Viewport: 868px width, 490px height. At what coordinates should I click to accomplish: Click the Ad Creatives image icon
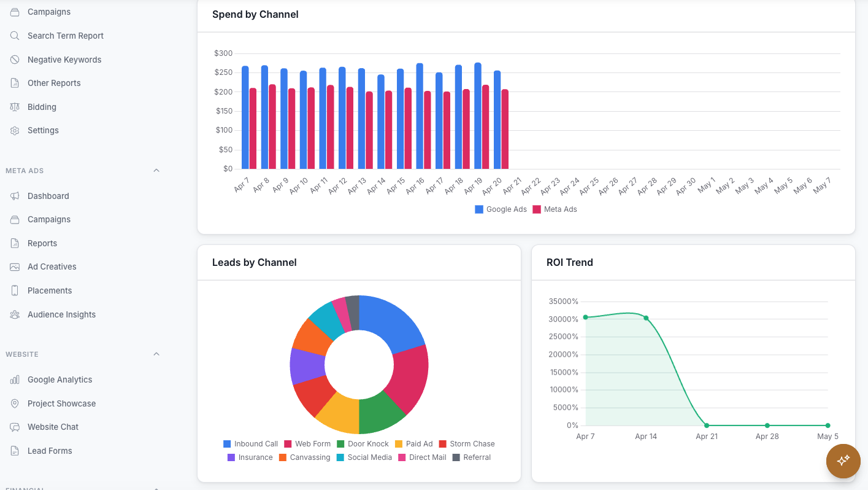coord(15,266)
